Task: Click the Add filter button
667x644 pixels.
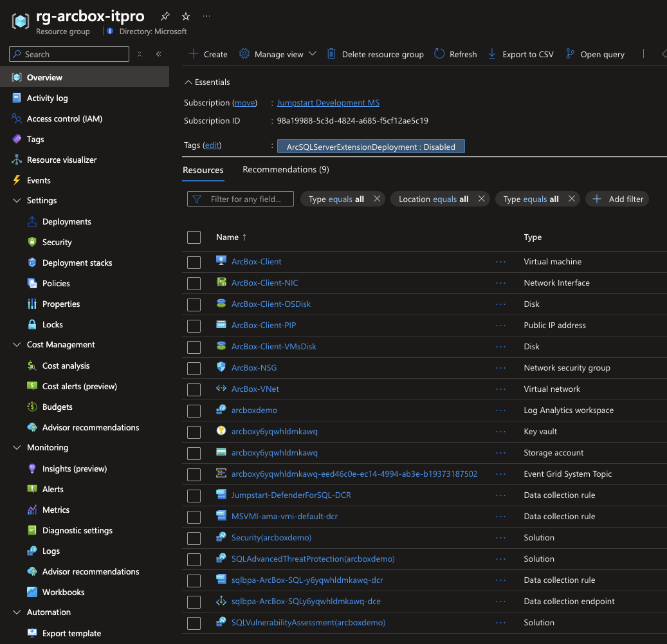Action: click(617, 199)
